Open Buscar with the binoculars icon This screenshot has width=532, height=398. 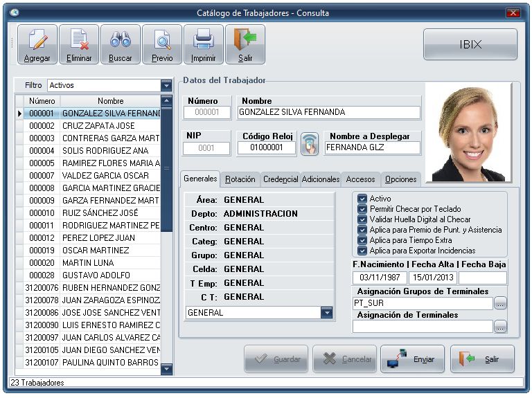[121, 44]
